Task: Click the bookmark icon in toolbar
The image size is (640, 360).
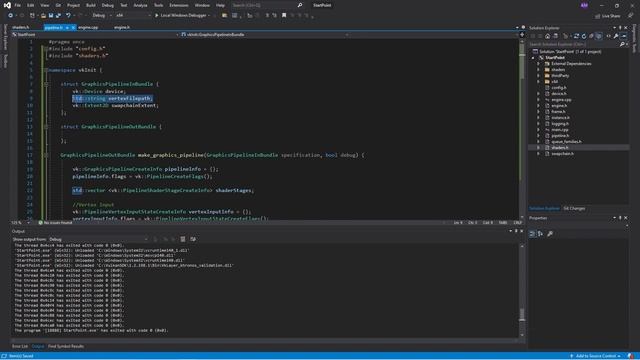Action: (284, 16)
